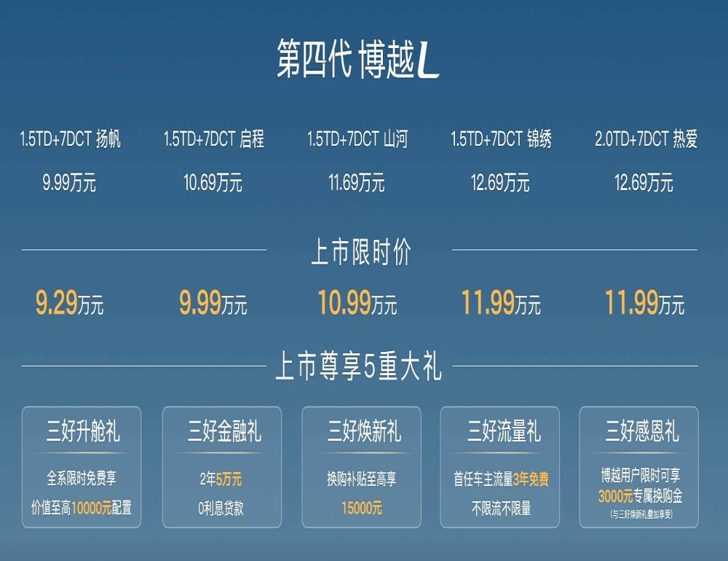The image size is (728, 561).
Task: Click the 12.69万元 price under 热爱
Action: click(x=644, y=182)
